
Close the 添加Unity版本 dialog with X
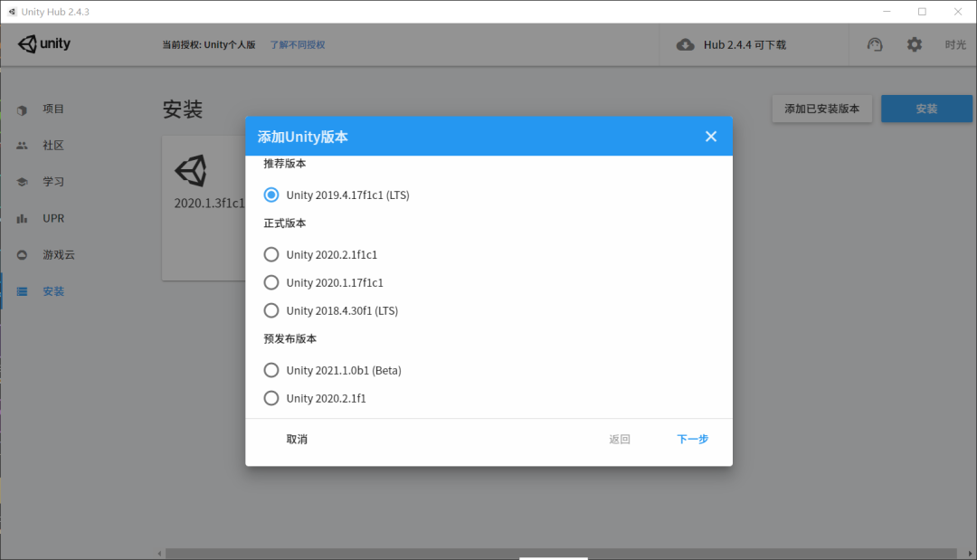pos(711,137)
